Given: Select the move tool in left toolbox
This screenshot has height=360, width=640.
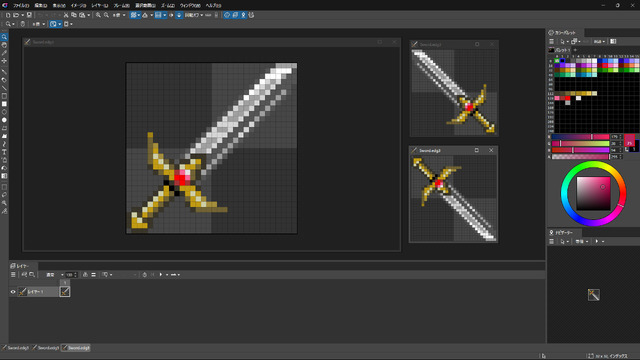Looking at the screenshot, I should point(4,61).
